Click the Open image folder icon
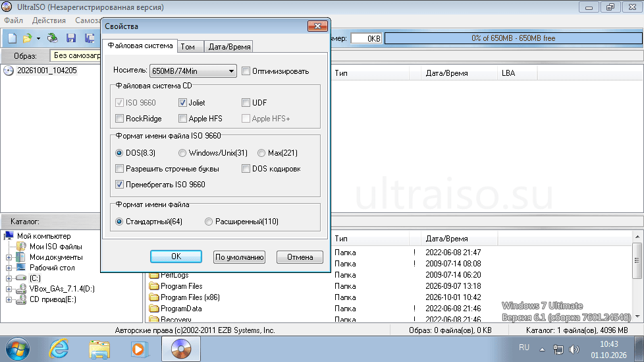 coord(27,38)
